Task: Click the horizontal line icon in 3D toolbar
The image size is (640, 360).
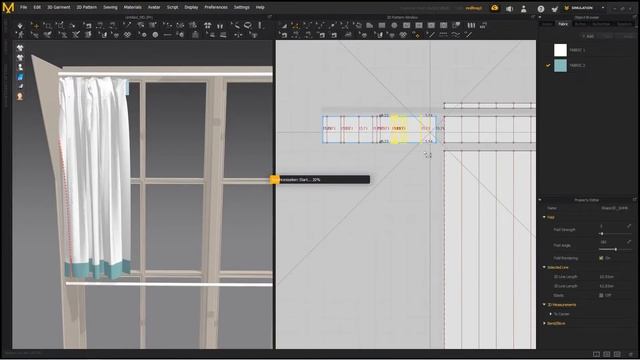Action: tap(167, 35)
